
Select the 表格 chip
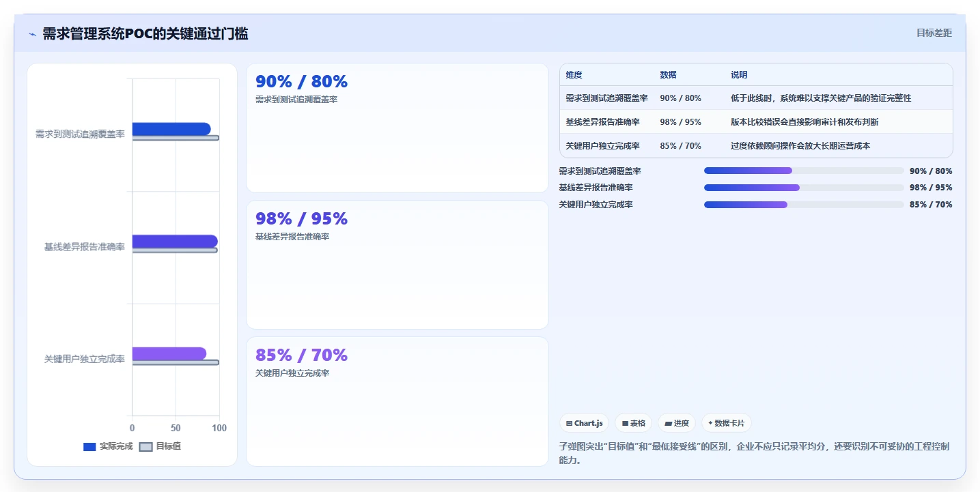coord(633,423)
